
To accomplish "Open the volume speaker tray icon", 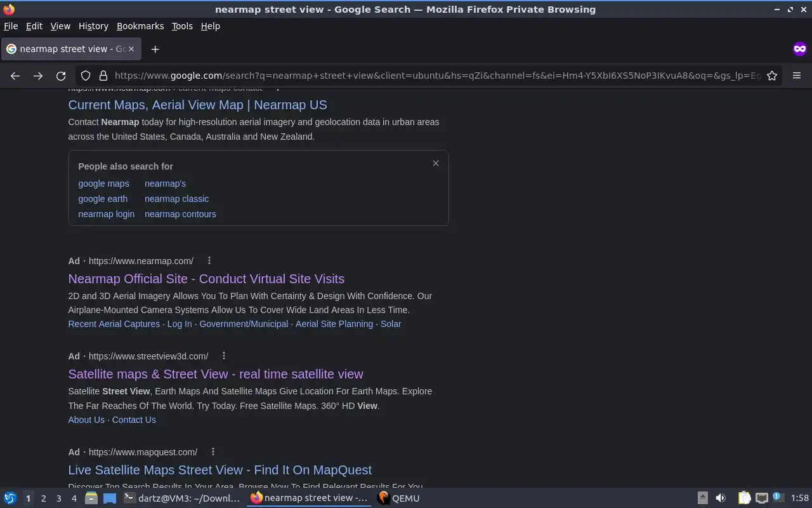I will (x=721, y=498).
